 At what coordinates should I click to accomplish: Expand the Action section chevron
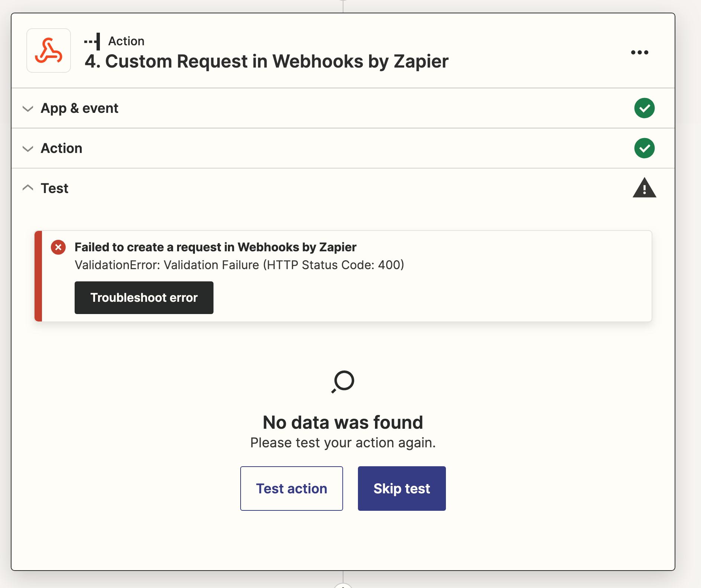pos(28,149)
